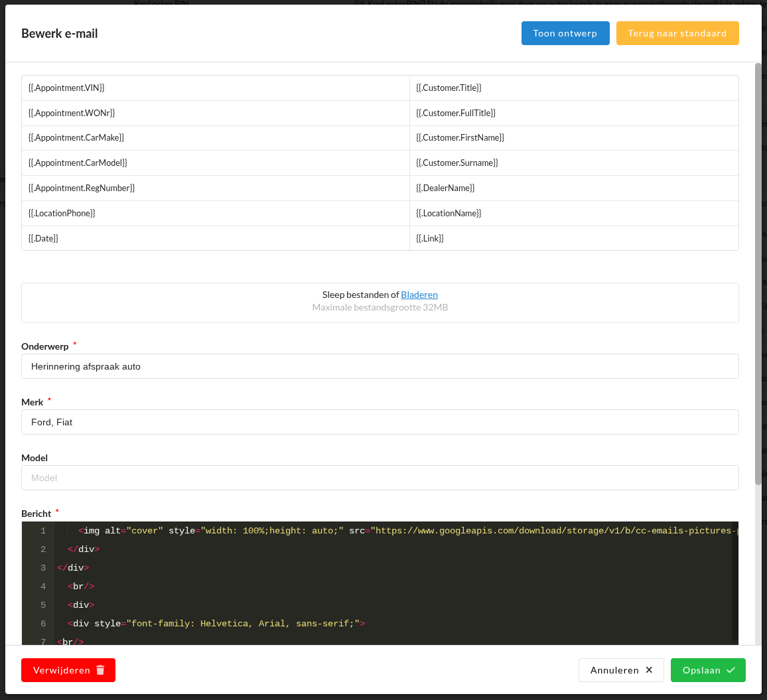Click the Merk field containing Ford, Fiat
The height and width of the screenshot is (700, 767).
[380, 422]
